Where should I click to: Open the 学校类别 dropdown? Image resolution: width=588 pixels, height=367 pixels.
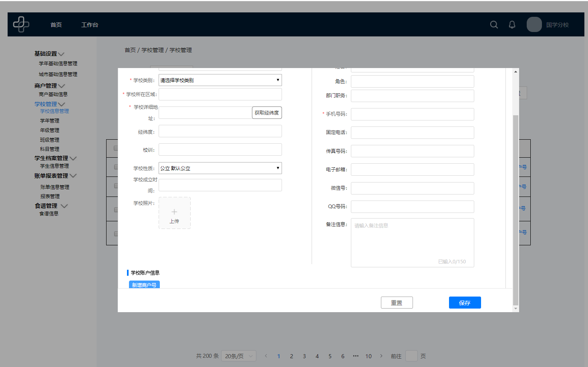click(x=220, y=80)
